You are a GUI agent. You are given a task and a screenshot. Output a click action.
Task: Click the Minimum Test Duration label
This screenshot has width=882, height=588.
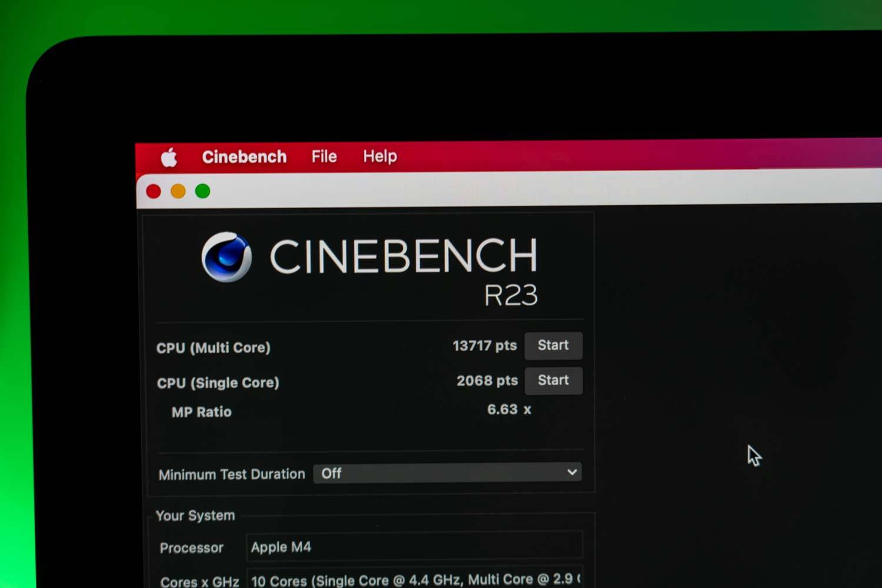[x=232, y=474]
